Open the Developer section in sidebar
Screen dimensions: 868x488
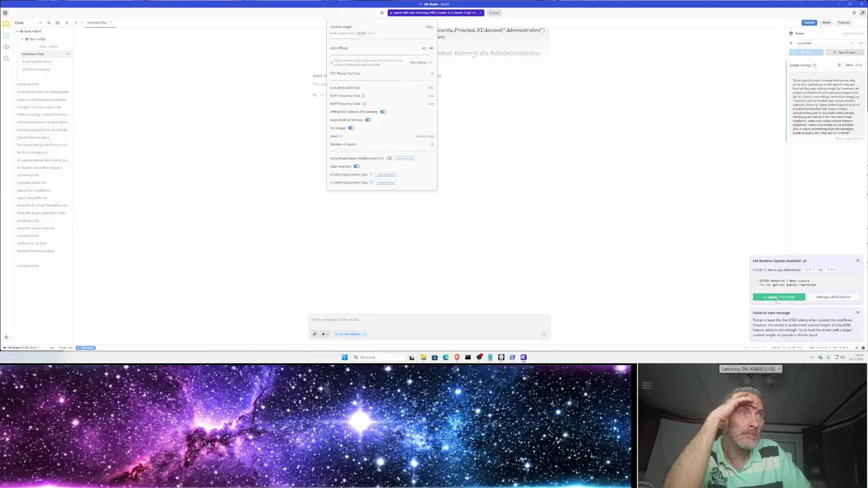[x=6, y=35]
